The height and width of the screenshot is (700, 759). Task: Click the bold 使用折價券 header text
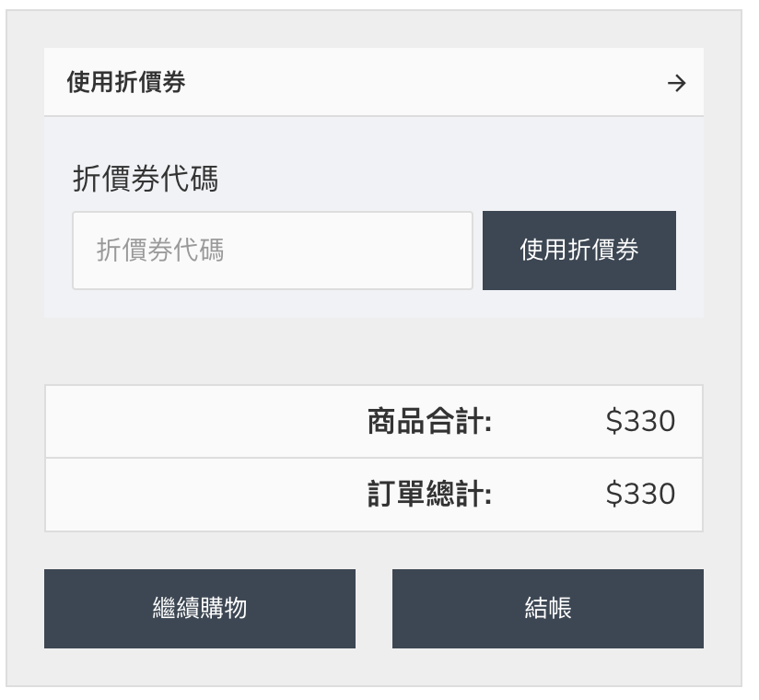tap(126, 82)
